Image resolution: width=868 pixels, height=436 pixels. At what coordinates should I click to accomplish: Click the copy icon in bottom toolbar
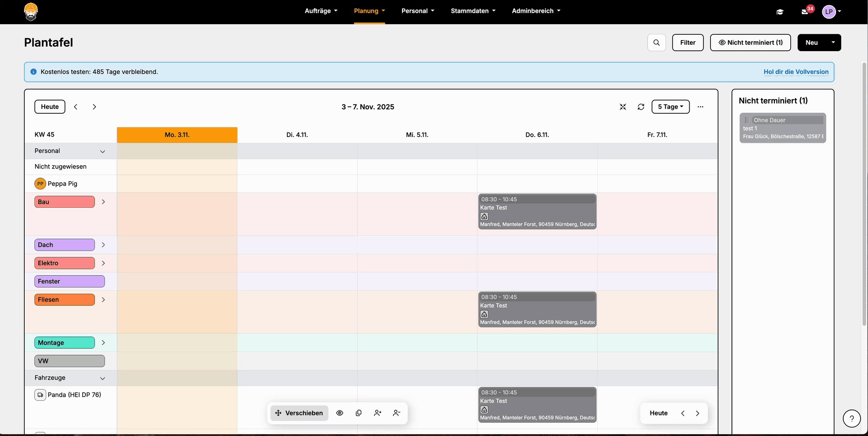tap(359, 413)
